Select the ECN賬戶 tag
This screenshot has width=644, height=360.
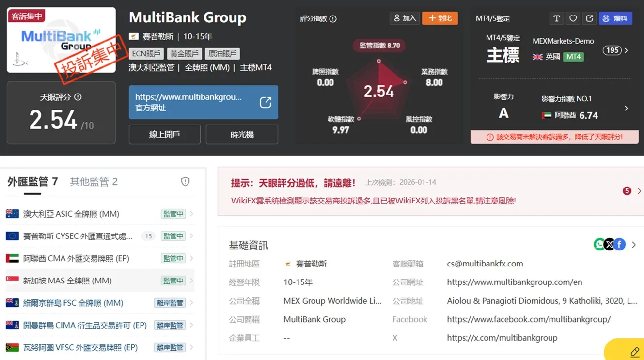coord(146,54)
